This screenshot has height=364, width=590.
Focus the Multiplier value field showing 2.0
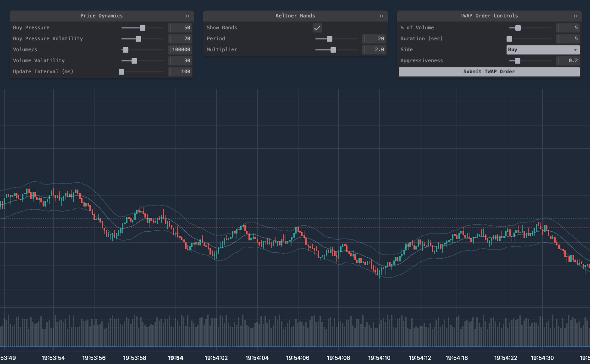click(374, 50)
